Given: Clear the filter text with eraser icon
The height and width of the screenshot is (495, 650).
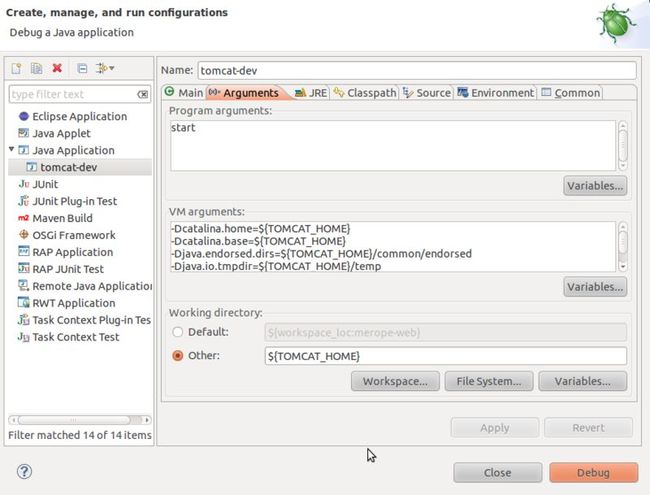Looking at the screenshot, I should pyautogui.click(x=142, y=95).
